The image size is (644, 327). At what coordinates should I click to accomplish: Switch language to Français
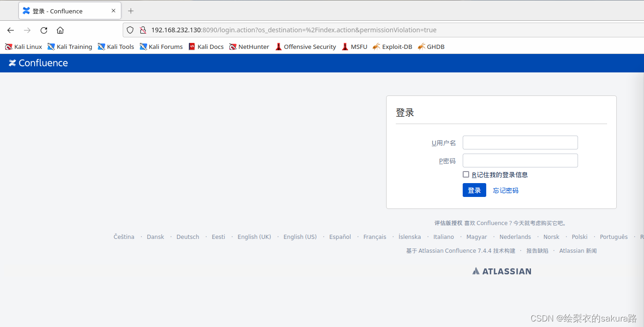tap(375, 237)
